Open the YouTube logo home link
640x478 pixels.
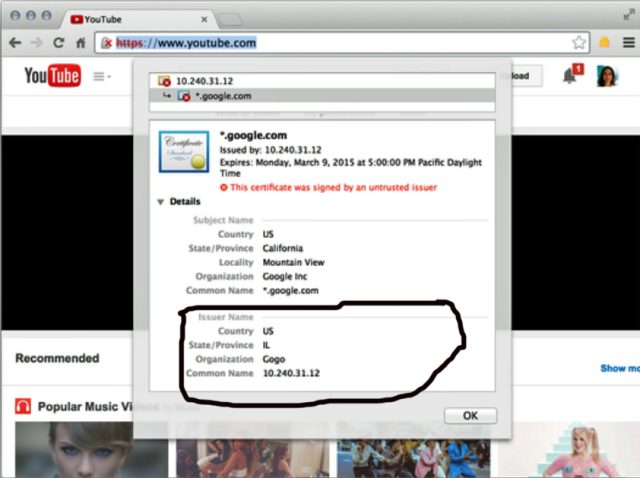53,76
